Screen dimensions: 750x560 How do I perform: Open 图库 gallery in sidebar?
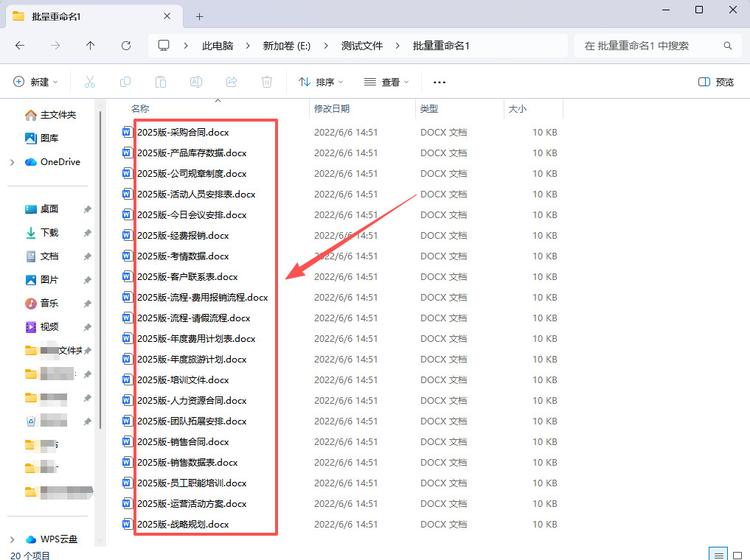[x=42, y=138]
